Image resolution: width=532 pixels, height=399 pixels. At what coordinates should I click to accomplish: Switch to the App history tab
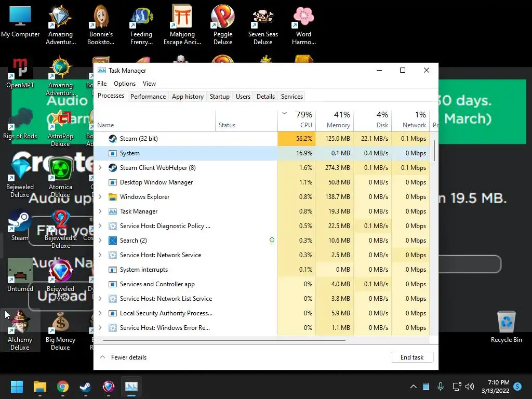click(x=188, y=96)
